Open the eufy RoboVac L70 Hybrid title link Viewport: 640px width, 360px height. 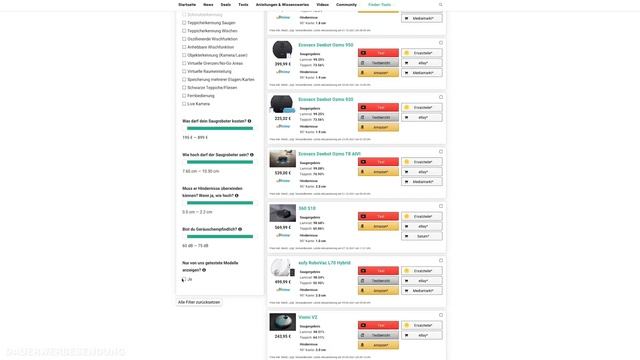click(x=324, y=263)
